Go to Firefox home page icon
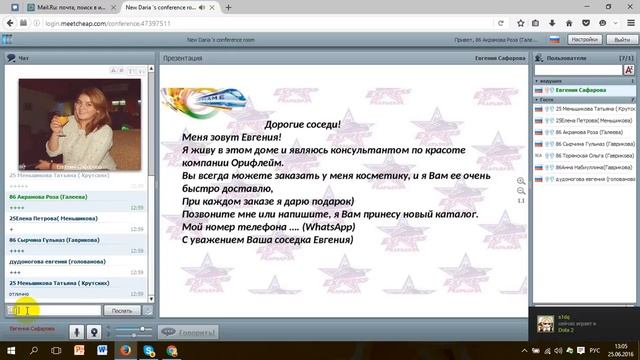Image resolution: width=640 pixels, height=360 pixels. click(569, 23)
